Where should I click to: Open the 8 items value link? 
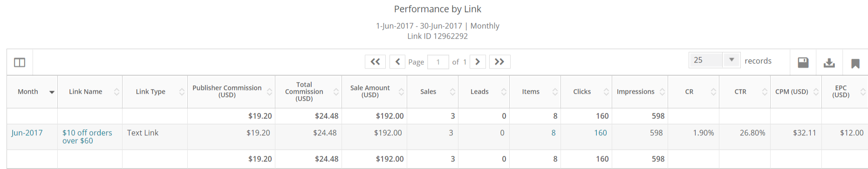(554, 133)
